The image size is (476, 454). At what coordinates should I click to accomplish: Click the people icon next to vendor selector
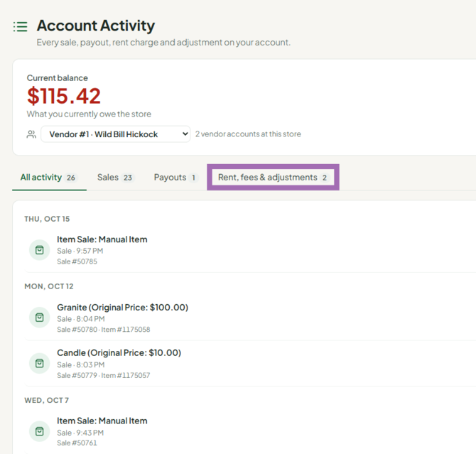pos(31,134)
